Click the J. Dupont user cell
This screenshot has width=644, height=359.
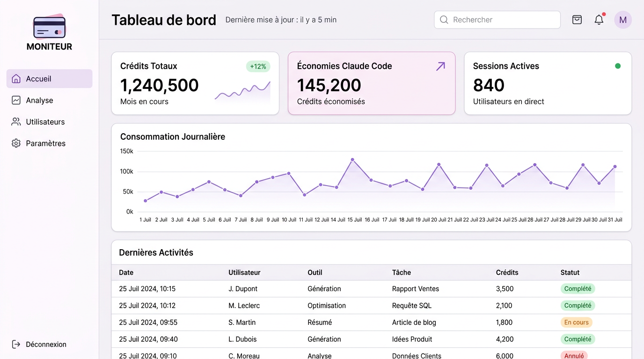[x=243, y=289]
